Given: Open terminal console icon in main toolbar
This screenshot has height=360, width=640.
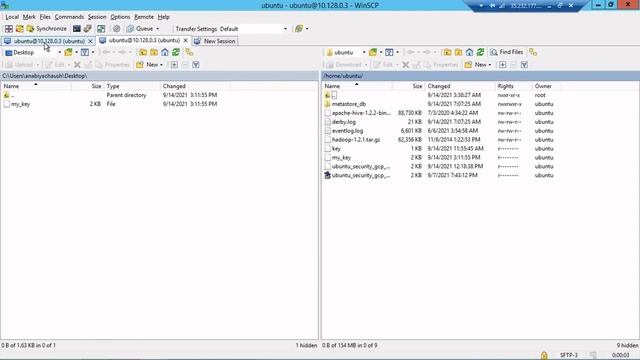Looking at the screenshot, I should pyautogui.click(x=76, y=29).
